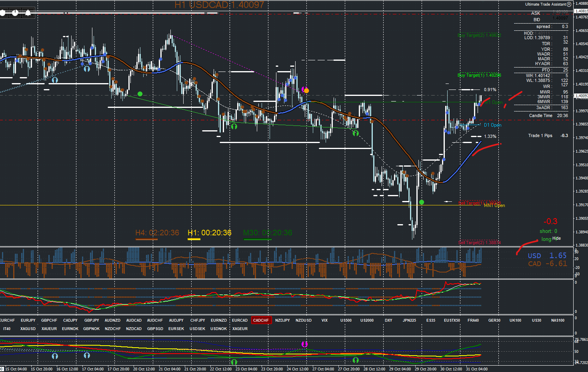Image resolution: width=588 pixels, height=372 pixels.
Task: Click the green dot marker at the 29 Oct low
Action: [421, 202]
